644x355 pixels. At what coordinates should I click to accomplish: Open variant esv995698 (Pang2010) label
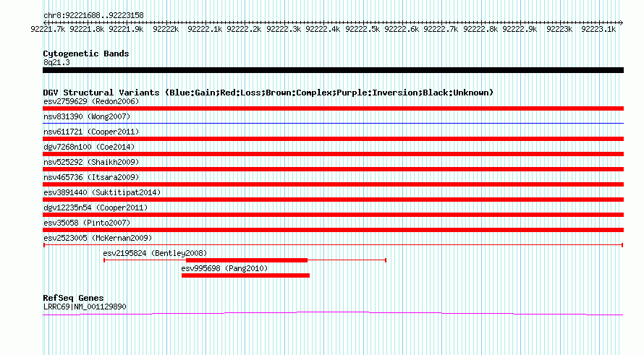click(x=224, y=268)
